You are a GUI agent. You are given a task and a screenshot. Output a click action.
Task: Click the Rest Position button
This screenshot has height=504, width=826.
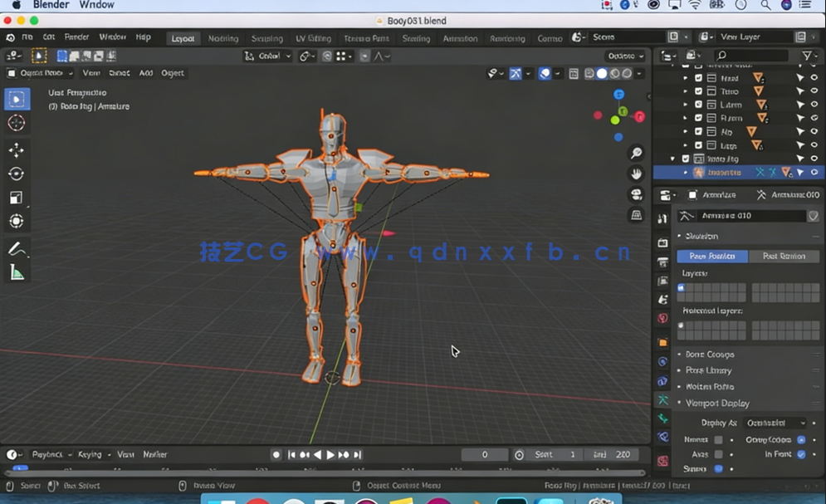(784, 256)
